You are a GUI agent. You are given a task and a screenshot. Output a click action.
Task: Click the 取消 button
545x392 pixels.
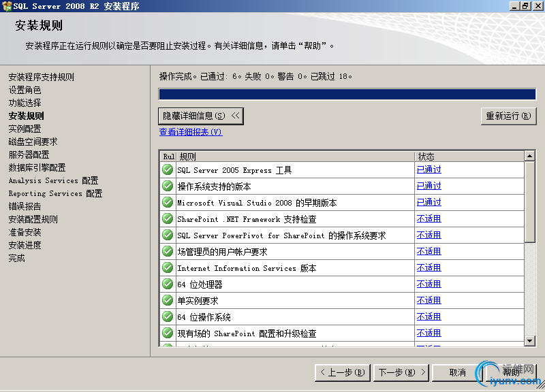pyautogui.click(x=457, y=372)
